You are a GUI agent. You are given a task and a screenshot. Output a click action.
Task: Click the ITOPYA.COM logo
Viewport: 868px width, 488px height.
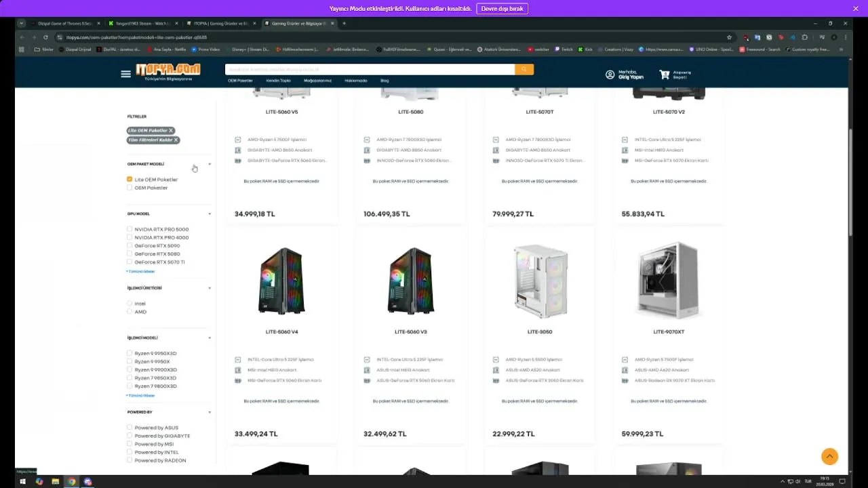pos(168,70)
